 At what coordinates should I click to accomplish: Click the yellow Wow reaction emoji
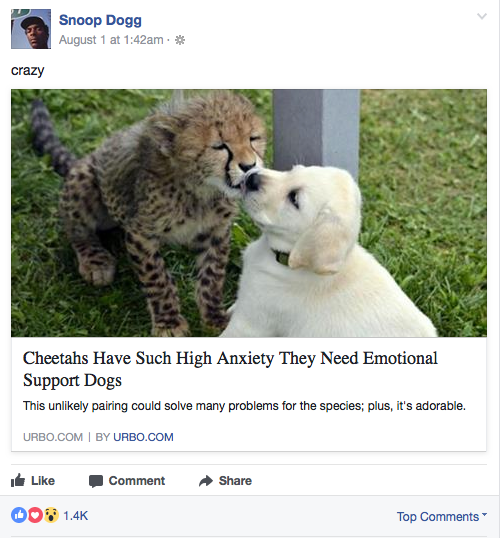pos(51,515)
